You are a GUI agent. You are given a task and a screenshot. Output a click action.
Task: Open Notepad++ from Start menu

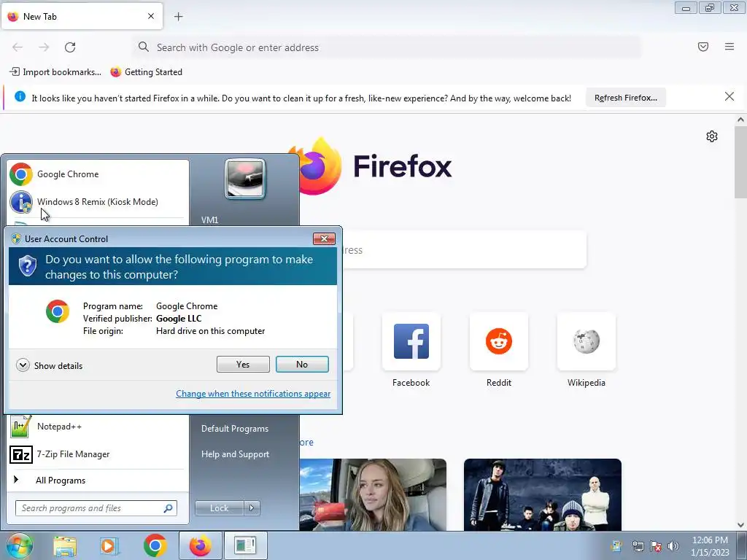click(98, 427)
